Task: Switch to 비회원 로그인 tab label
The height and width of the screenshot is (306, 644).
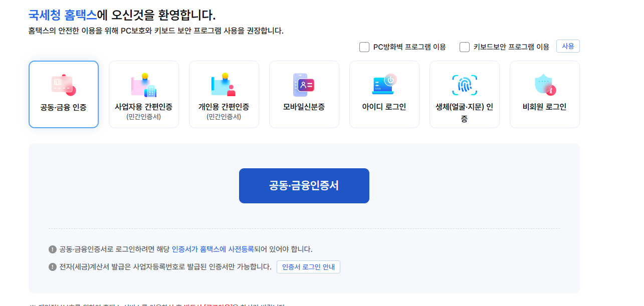Action: pos(545,107)
